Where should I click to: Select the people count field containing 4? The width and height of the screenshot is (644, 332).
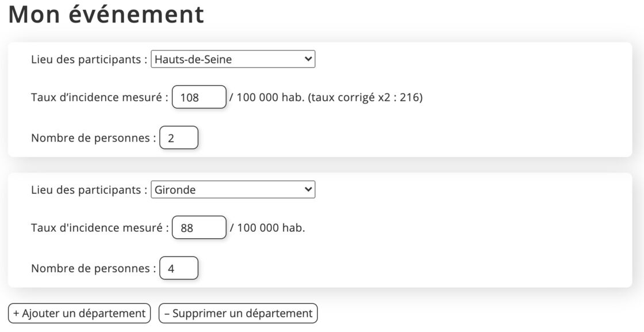pyautogui.click(x=179, y=268)
